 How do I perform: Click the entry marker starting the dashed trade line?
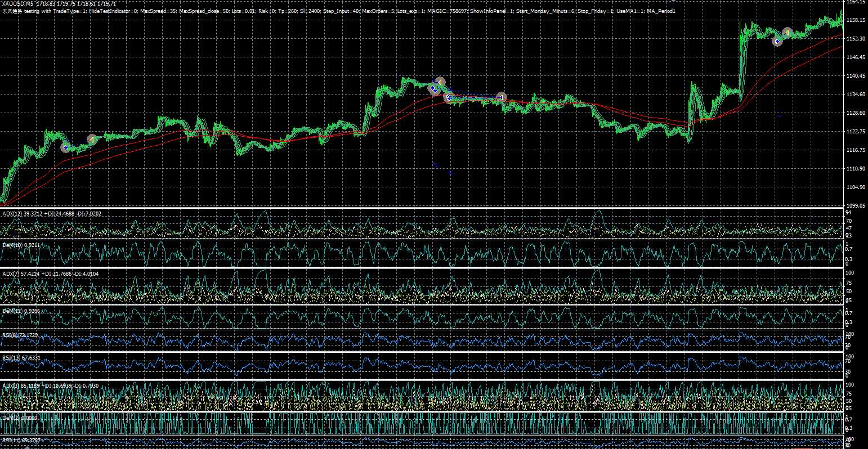[x=449, y=98]
